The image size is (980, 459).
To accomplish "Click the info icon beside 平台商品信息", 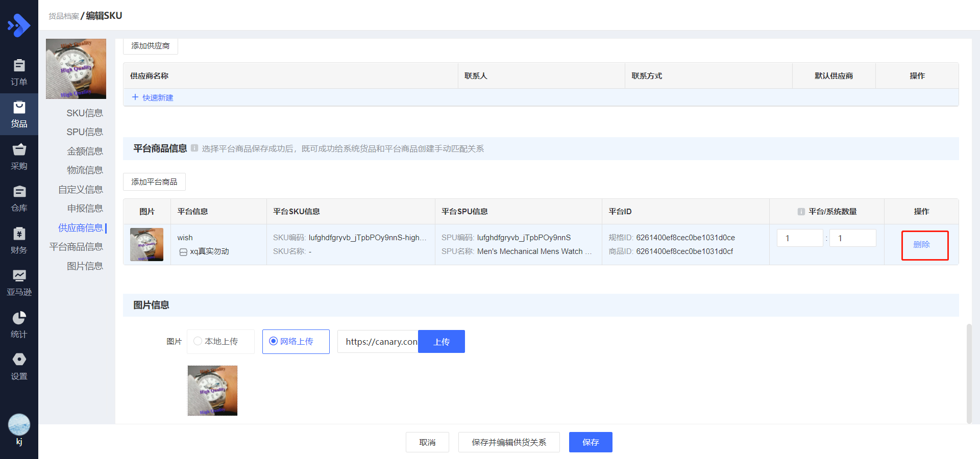I will click(x=194, y=148).
